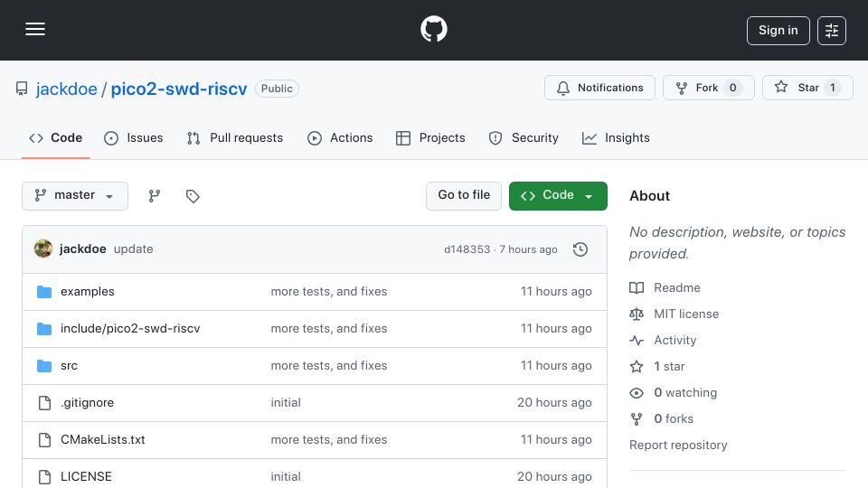Click the '20 hours ago' timestamp for .gitignore
The height and width of the screenshot is (488, 868).
(x=554, y=403)
